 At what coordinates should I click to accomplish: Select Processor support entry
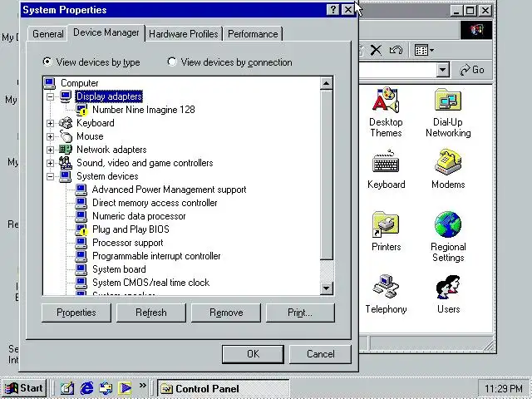tap(128, 243)
